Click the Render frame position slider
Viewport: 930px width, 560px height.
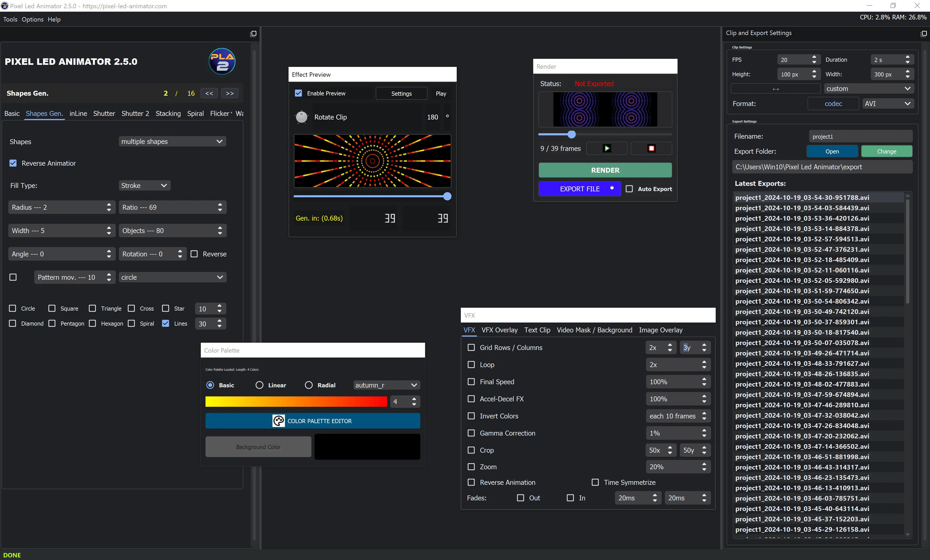pos(605,134)
